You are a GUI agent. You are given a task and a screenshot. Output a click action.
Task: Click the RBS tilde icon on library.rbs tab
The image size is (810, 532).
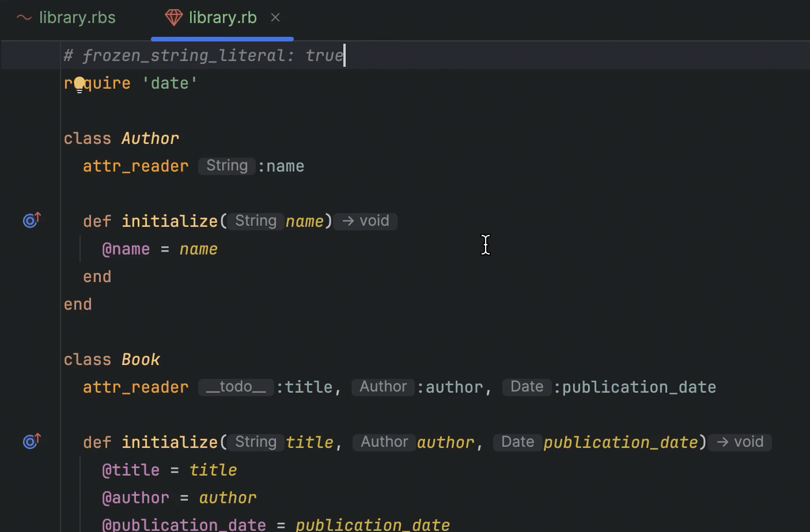[x=24, y=18]
